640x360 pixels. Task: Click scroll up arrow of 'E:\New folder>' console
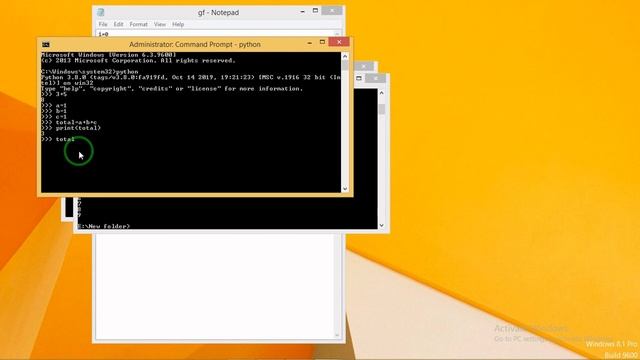[382, 93]
